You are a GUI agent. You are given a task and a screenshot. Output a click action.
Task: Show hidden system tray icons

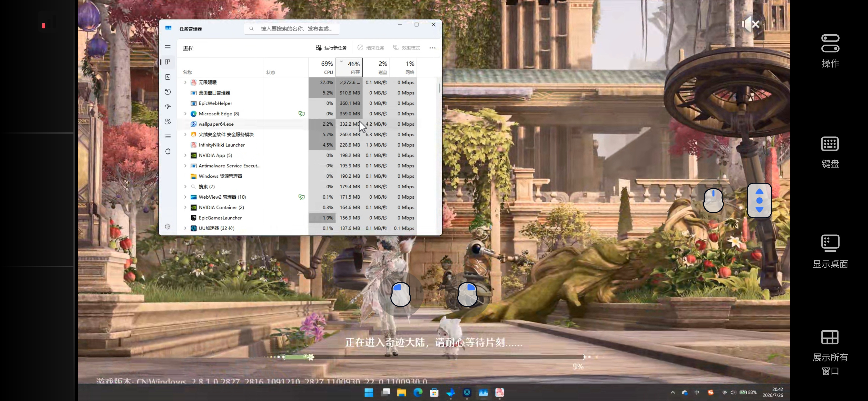pos(673,393)
